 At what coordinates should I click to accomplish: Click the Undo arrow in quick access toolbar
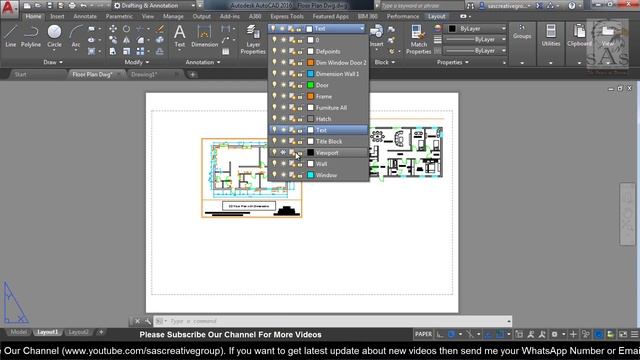tap(83, 6)
